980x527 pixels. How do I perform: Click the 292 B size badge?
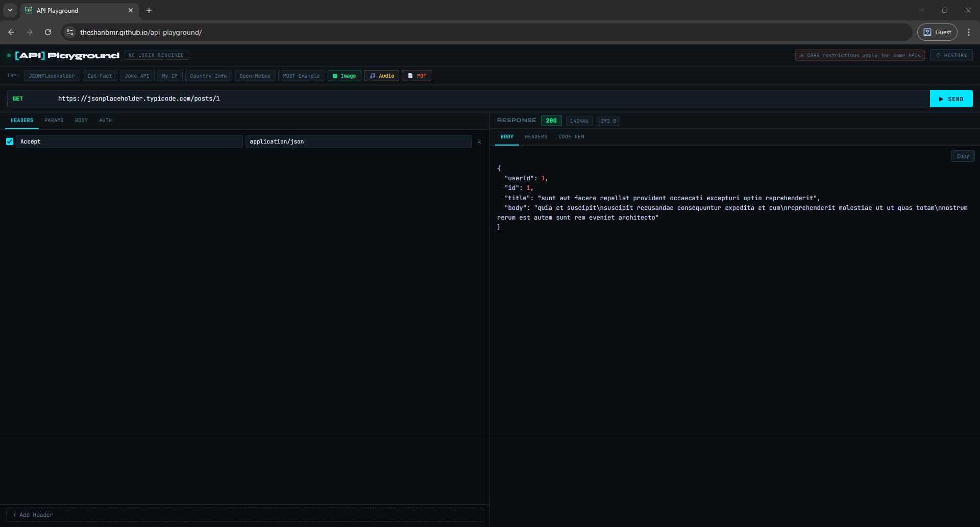608,121
